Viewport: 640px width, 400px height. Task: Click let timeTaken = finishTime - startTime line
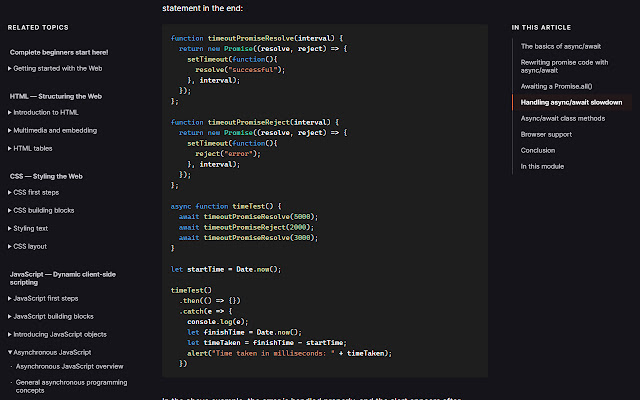pyautogui.click(x=267, y=343)
